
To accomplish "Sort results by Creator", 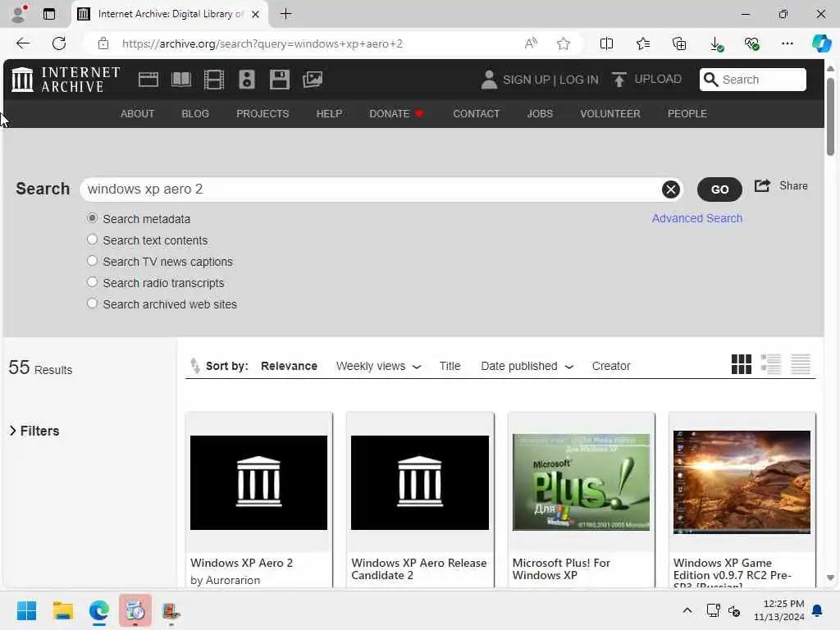I will click(x=610, y=366).
